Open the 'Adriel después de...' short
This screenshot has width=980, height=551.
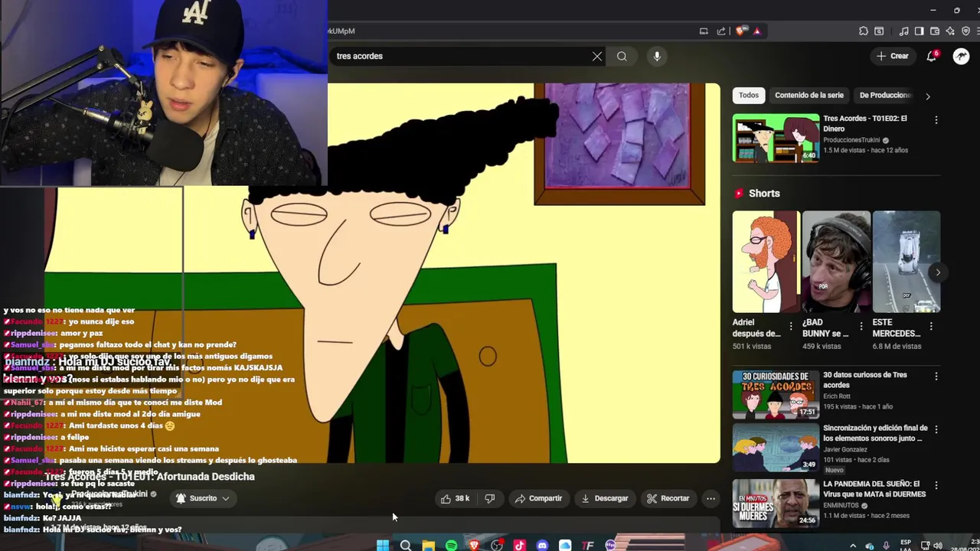pos(765,262)
